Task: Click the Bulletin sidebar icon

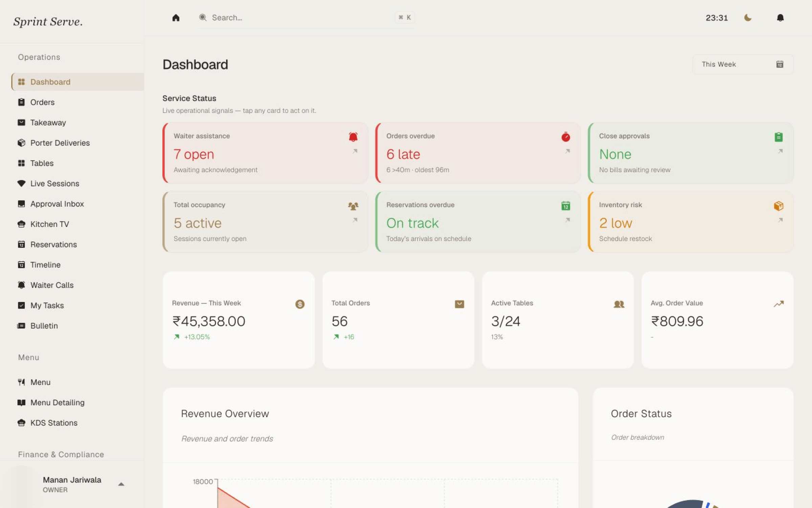Action: [x=21, y=326]
